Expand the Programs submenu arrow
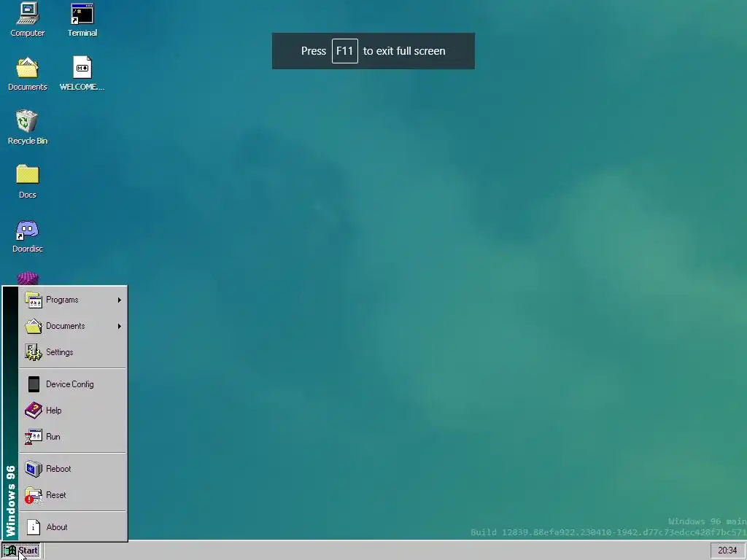Image resolution: width=747 pixels, height=560 pixels. click(x=120, y=300)
